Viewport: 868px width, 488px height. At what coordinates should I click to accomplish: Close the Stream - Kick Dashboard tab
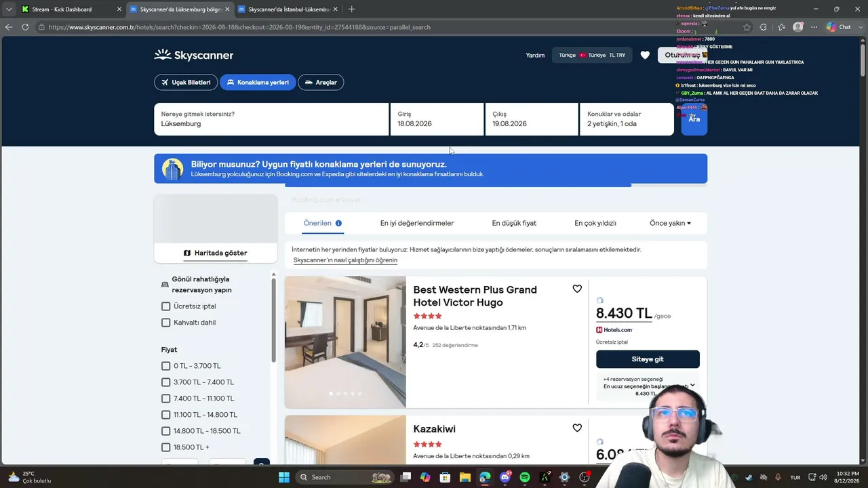click(119, 9)
